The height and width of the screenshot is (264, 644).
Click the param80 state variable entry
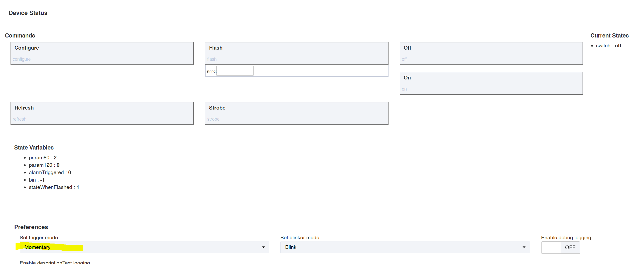pos(43,157)
